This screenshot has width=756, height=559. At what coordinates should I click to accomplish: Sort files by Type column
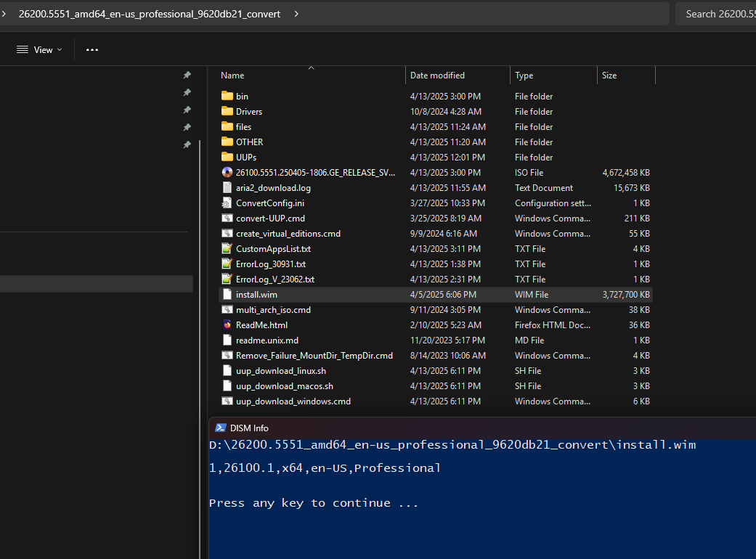coord(524,76)
